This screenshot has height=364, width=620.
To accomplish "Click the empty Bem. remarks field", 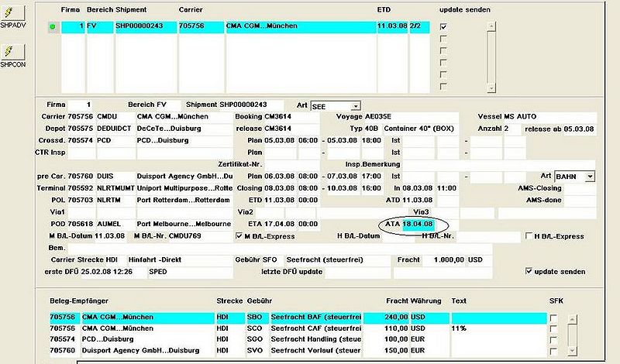I will 280,248.
